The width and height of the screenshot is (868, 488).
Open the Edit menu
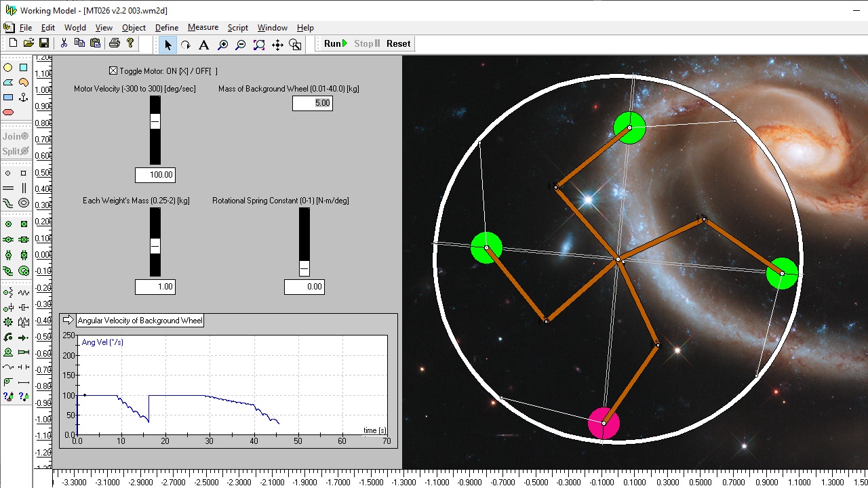48,28
